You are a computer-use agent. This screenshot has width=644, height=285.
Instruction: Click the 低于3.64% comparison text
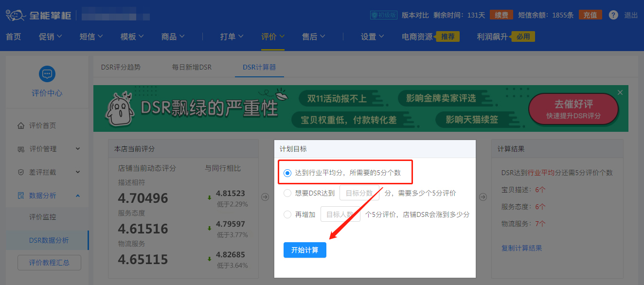[232, 266]
